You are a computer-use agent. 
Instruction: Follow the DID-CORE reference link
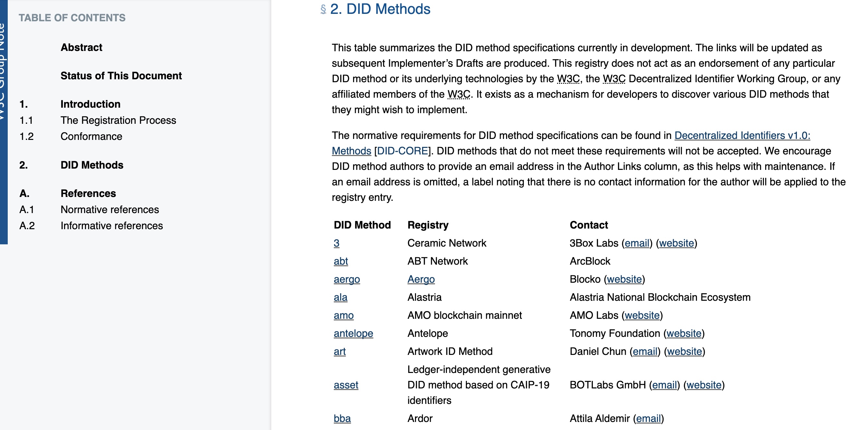click(403, 151)
